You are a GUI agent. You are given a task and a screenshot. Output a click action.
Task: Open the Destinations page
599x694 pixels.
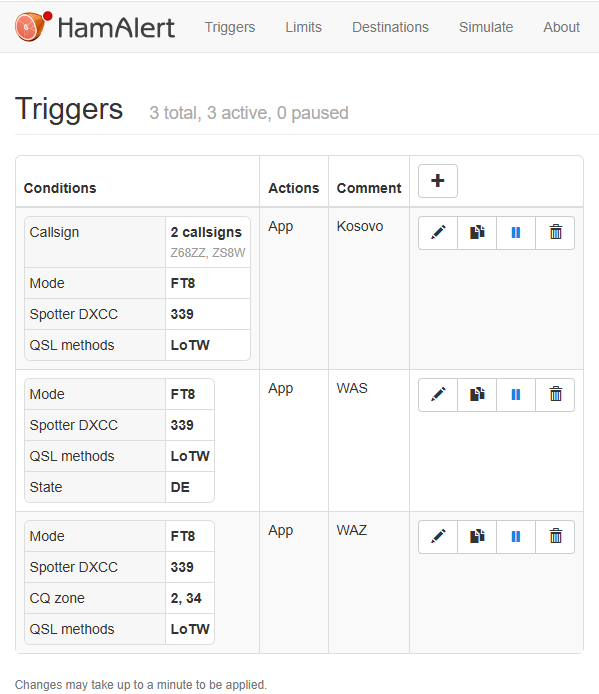(390, 27)
